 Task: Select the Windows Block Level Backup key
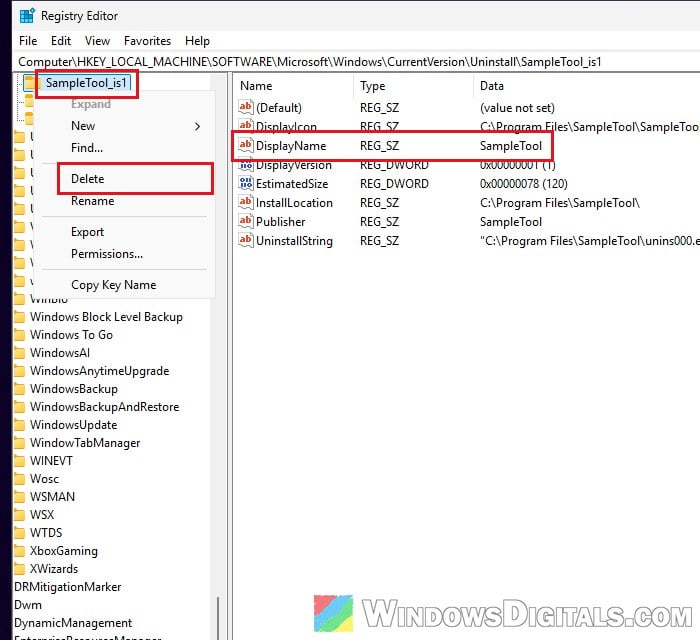pos(106,317)
